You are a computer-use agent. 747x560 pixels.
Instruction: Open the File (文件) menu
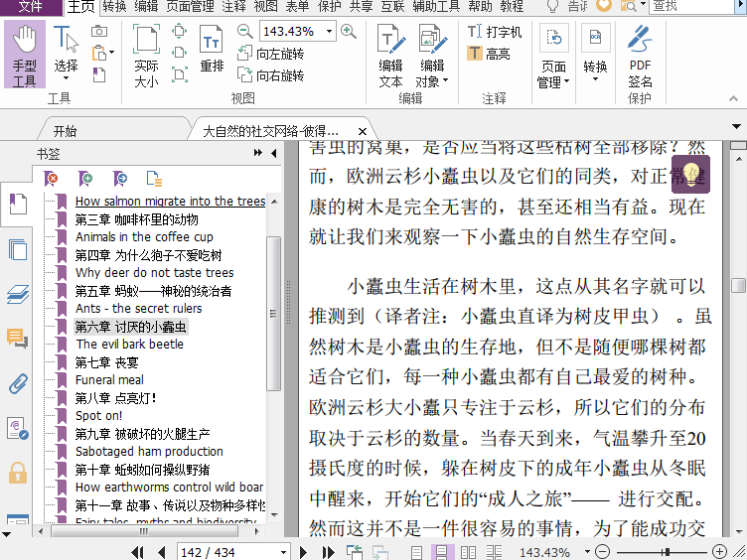coord(31,7)
